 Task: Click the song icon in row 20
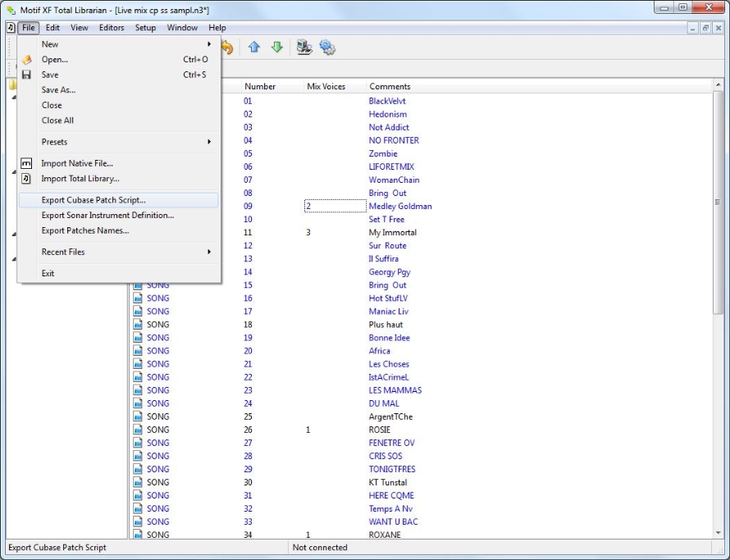[x=138, y=351]
